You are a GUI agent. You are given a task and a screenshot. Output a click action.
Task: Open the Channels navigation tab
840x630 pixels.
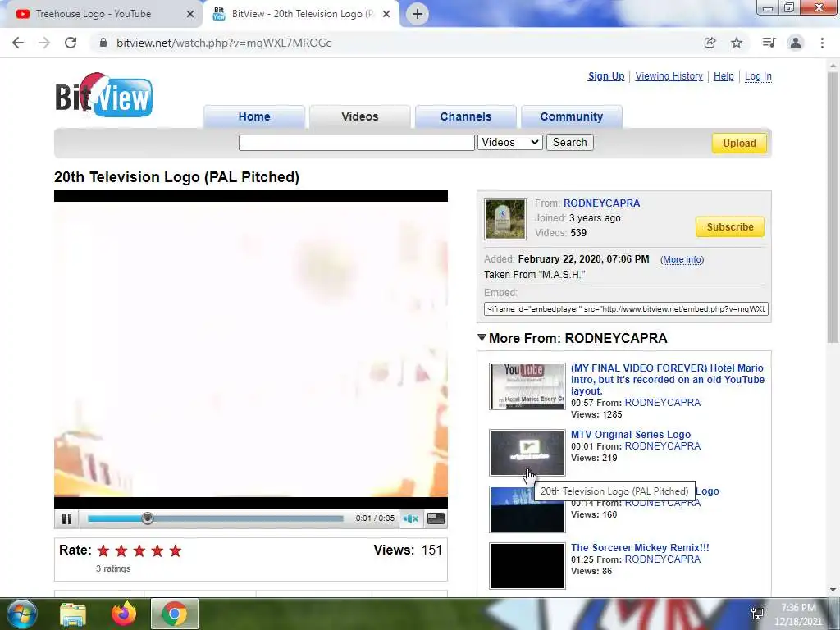pyautogui.click(x=466, y=116)
